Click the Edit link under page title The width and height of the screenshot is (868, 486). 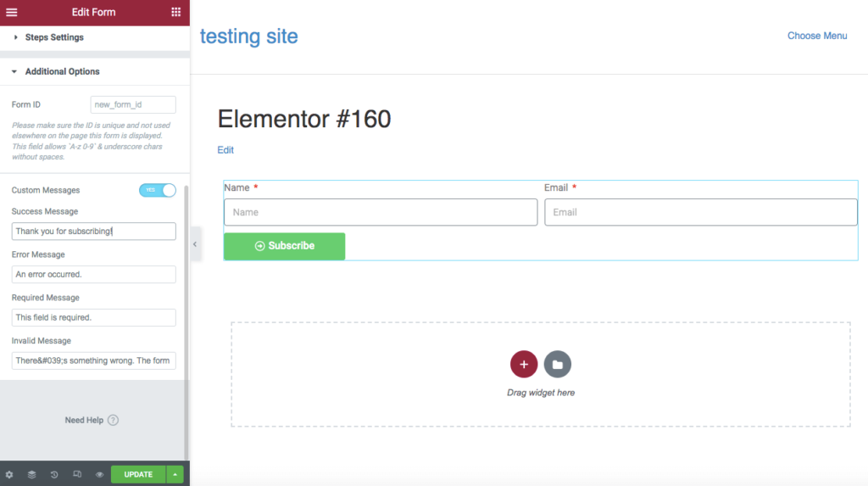pyautogui.click(x=225, y=150)
